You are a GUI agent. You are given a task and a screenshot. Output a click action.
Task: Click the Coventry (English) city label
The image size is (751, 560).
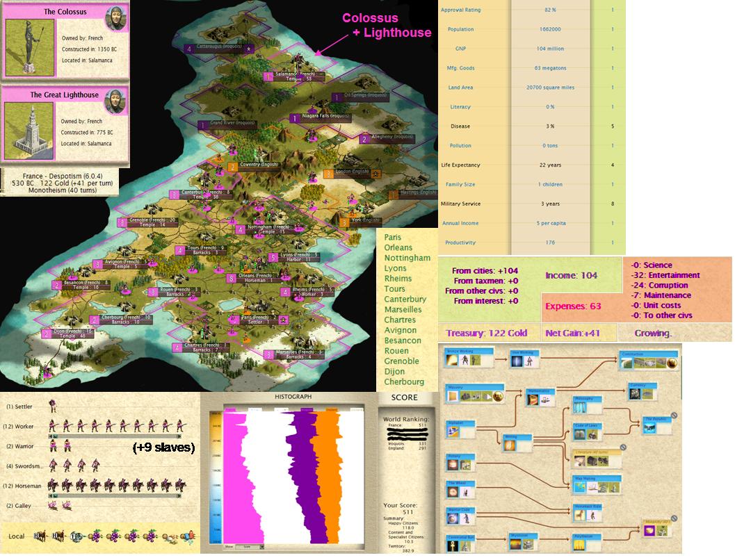click(x=254, y=165)
